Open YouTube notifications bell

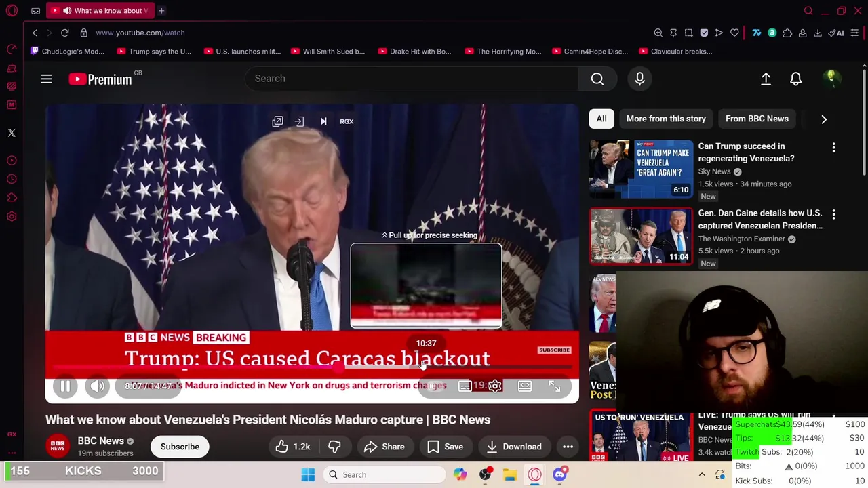(x=795, y=79)
